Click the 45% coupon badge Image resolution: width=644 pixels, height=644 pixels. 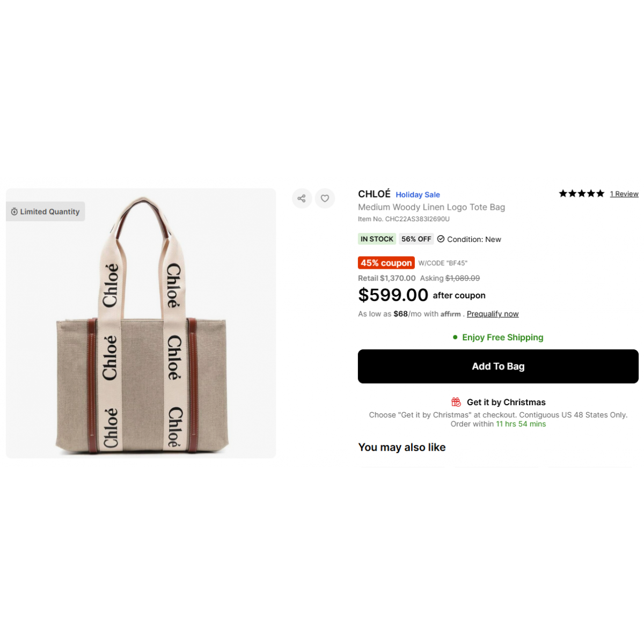coord(386,263)
